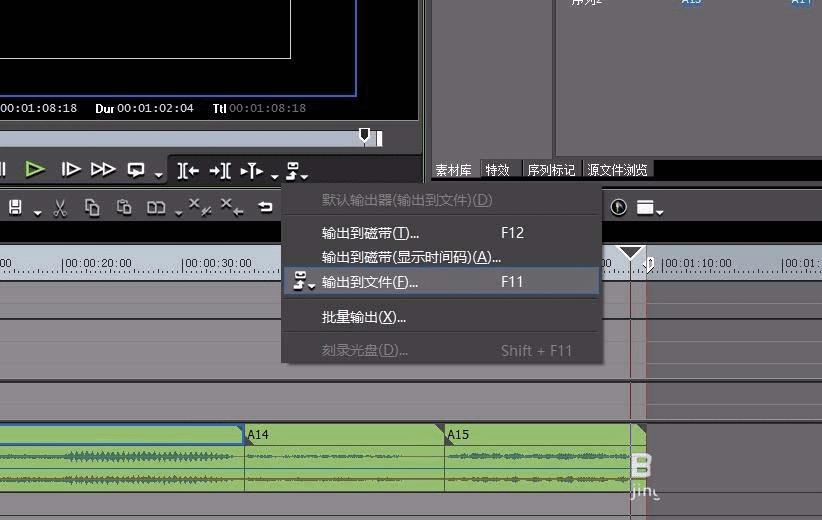Screen dimensions: 822x520
Task: Click the green Play button
Action: [x=35, y=169]
